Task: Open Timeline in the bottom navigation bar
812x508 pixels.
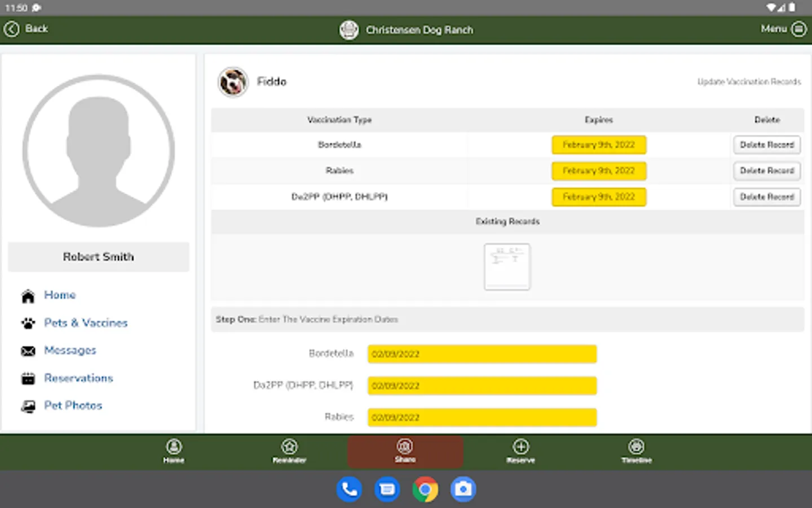Action: (x=636, y=452)
